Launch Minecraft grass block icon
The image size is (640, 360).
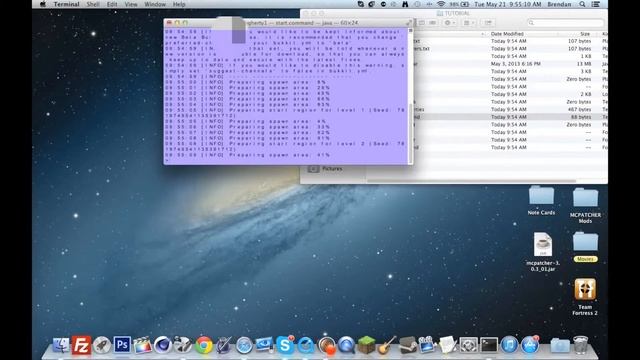pyautogui.click(x=366, y=345)
